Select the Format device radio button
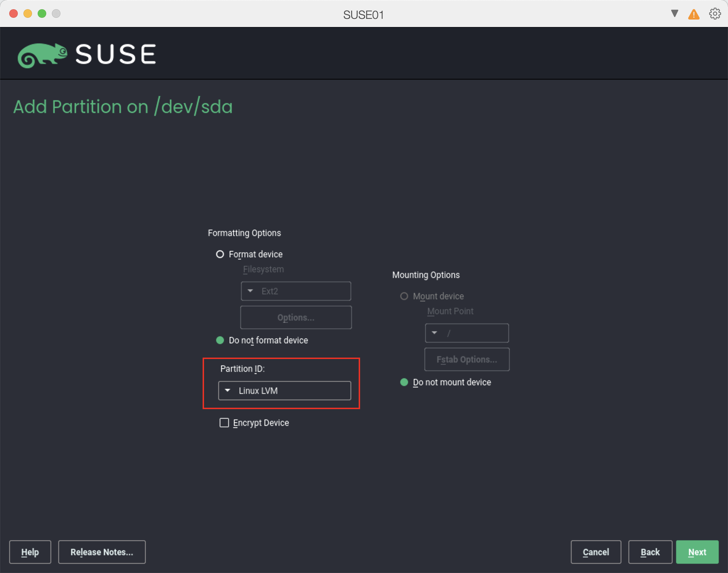Viewport: 728px width, 573px height. tap(220, 254)
